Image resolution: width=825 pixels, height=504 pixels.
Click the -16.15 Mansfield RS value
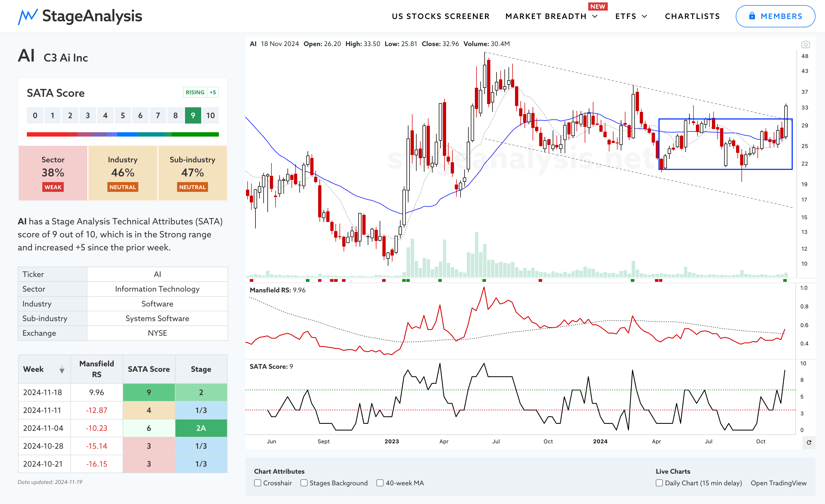pos(97,464)
